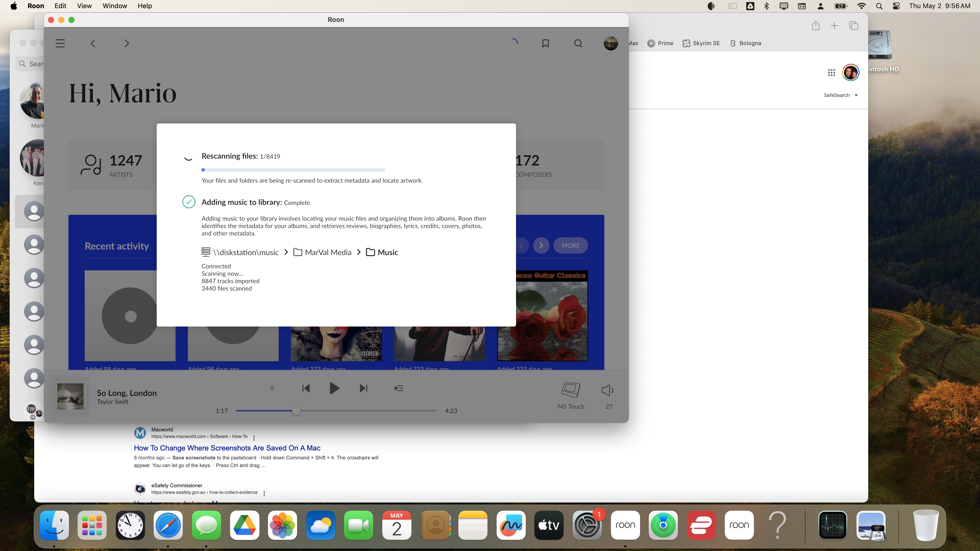Click the \\diskstation\music path segment
Image resolution: width=980 pixels, height=551 pixels.
240,252
